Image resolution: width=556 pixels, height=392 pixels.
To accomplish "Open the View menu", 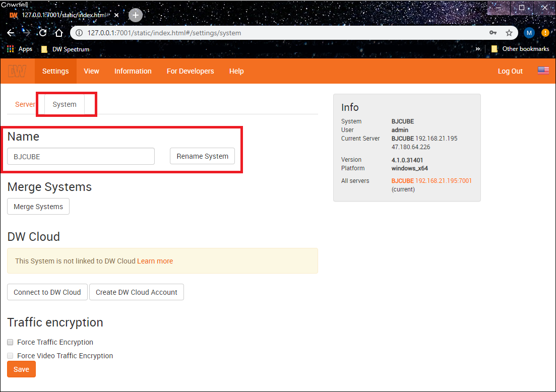I will point(91,71).
